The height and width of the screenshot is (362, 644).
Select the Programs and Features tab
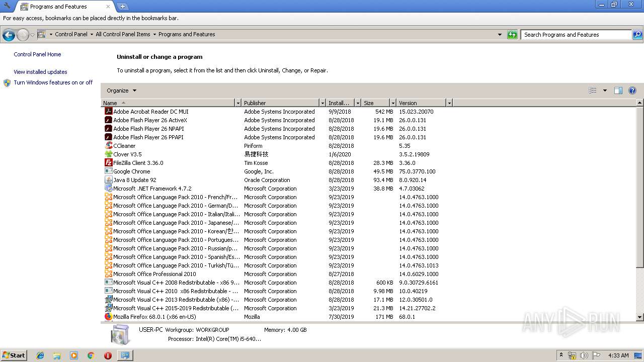click(64, 7)
